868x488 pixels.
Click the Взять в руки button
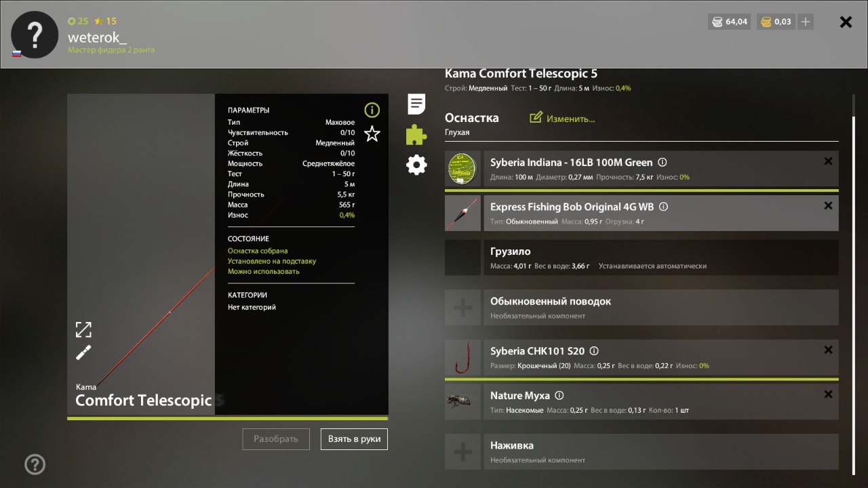pos(354,439)
